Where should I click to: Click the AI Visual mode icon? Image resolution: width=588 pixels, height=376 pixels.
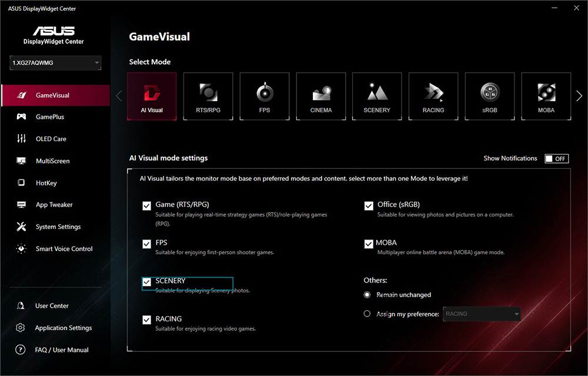pyautogui.click(x=152, y=96)
